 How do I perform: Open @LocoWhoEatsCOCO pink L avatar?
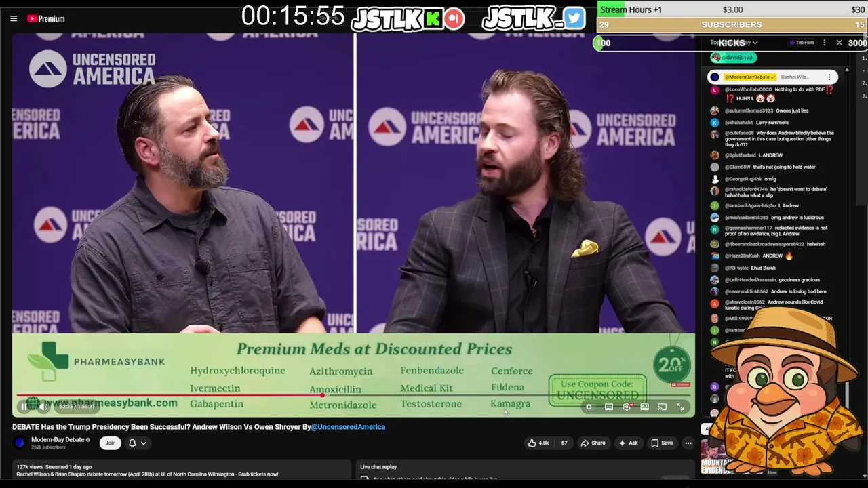pyautogui.click(x=715, y=89)
